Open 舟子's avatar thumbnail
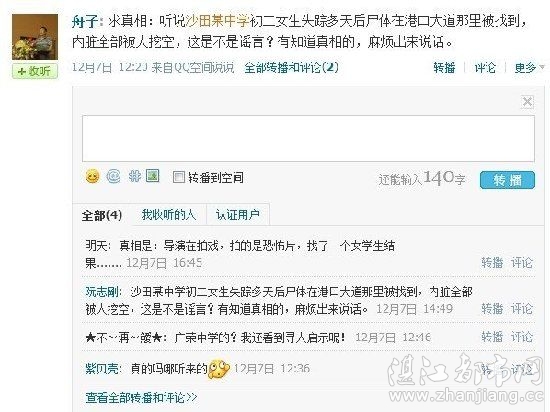Screen dimensions: 550x412 pyautogui.click(x=35, y=37)
